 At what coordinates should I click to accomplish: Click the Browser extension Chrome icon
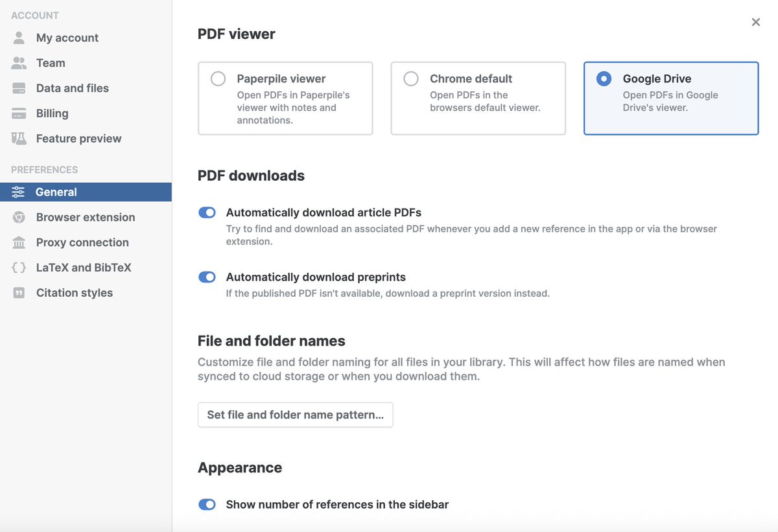tap(19, 217)
